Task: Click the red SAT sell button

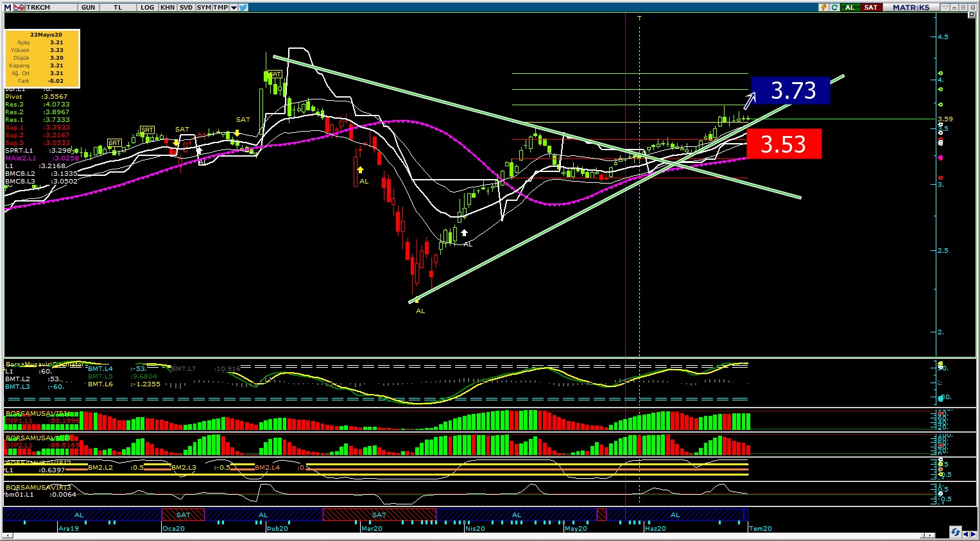Action: (871, 8)
